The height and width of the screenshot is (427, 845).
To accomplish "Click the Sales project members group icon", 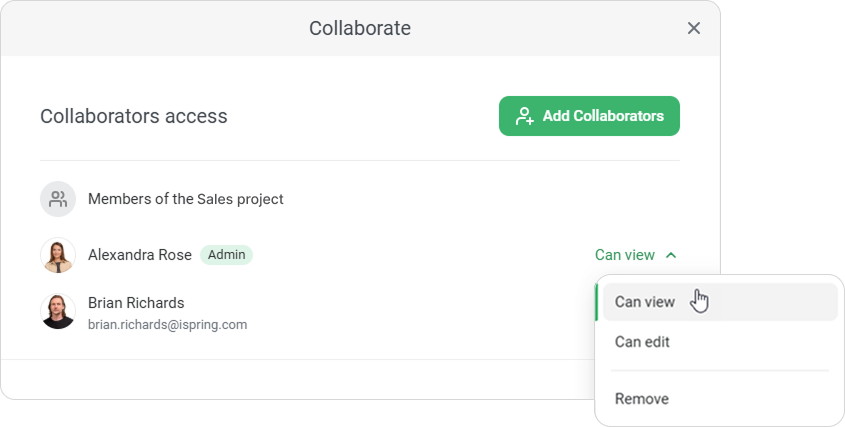I will tap(58, 199).
